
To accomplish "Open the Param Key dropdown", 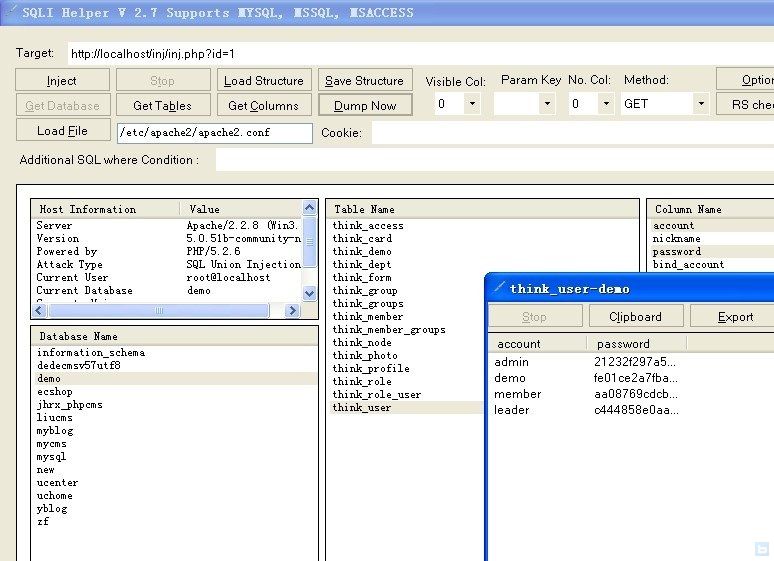I will click(x=547, y=104).
